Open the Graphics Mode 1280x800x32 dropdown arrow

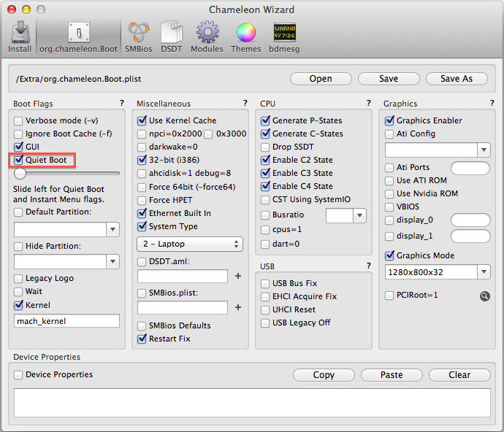point(484,272)
